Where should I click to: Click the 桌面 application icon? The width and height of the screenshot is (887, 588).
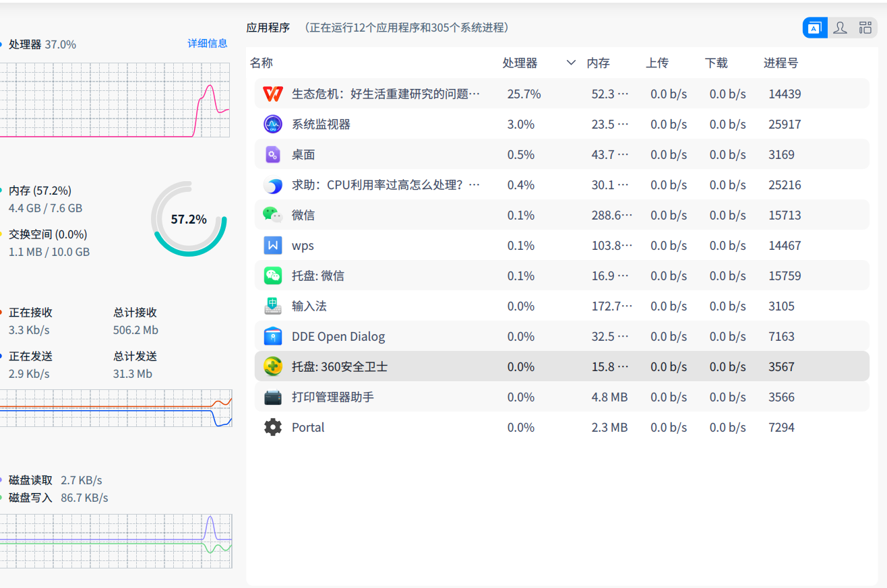pyautogui.click(x=272, y=154)
